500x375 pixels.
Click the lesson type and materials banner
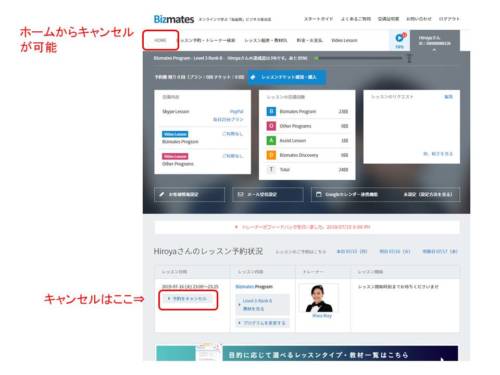[307, 353]
